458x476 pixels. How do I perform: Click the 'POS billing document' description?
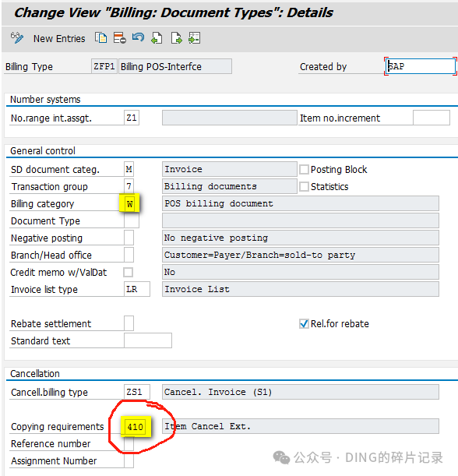[301, 203]
